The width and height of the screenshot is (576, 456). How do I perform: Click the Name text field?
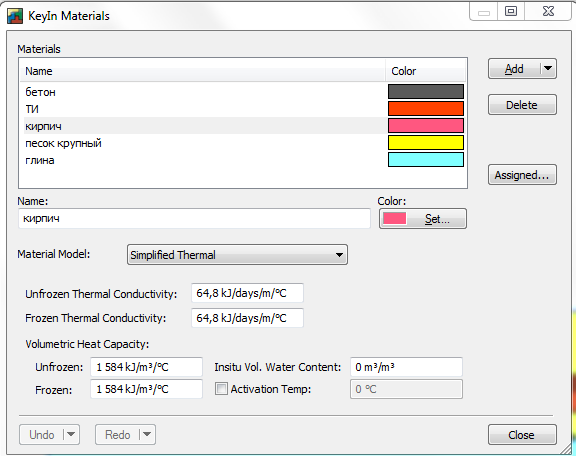194,219
